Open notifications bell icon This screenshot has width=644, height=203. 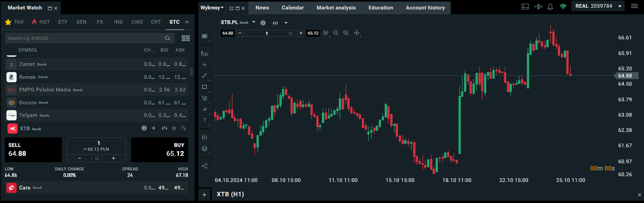pos(550,6)
